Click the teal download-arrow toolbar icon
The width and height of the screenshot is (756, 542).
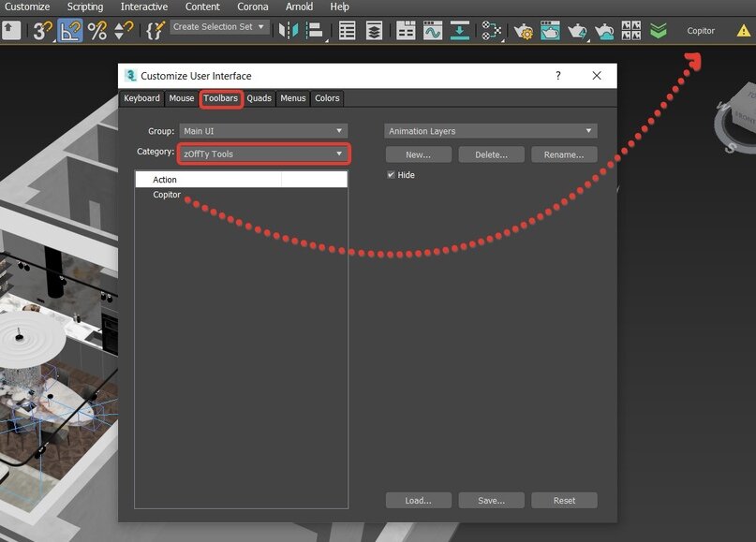pyautogui.click(x=459, y=31)
